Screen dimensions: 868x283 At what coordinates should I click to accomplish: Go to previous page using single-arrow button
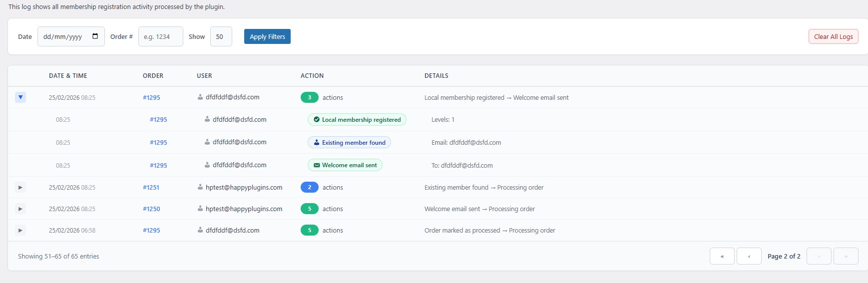pyautogui.click(x=749, y=256)
